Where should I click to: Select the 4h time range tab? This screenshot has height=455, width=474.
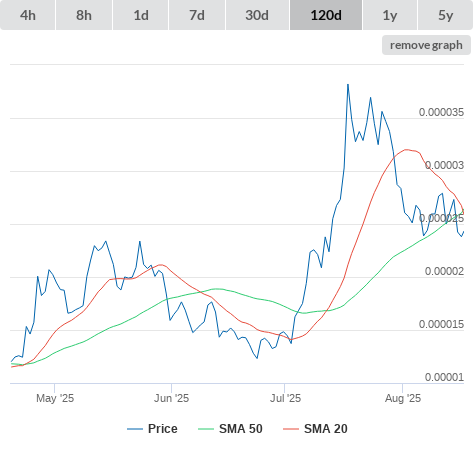point(28,15)
